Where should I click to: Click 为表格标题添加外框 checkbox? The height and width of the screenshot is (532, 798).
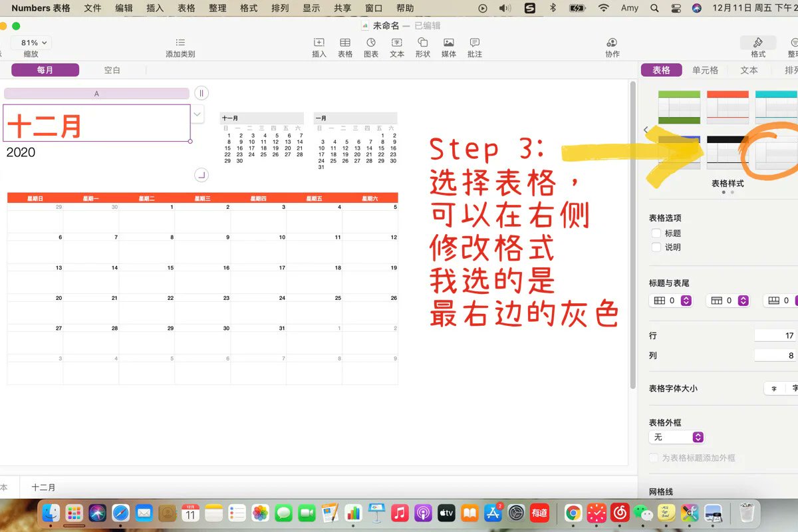654,458
